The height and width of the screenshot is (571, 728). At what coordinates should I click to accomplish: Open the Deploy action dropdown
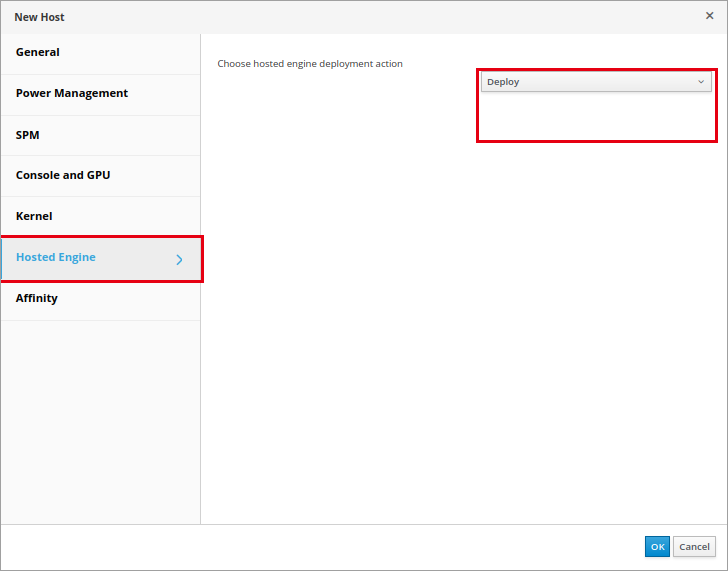pos(595,82)
